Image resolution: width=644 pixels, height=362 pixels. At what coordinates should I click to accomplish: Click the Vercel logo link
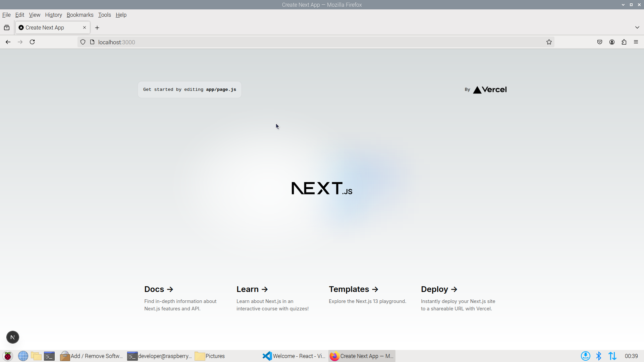pos(490,89)
